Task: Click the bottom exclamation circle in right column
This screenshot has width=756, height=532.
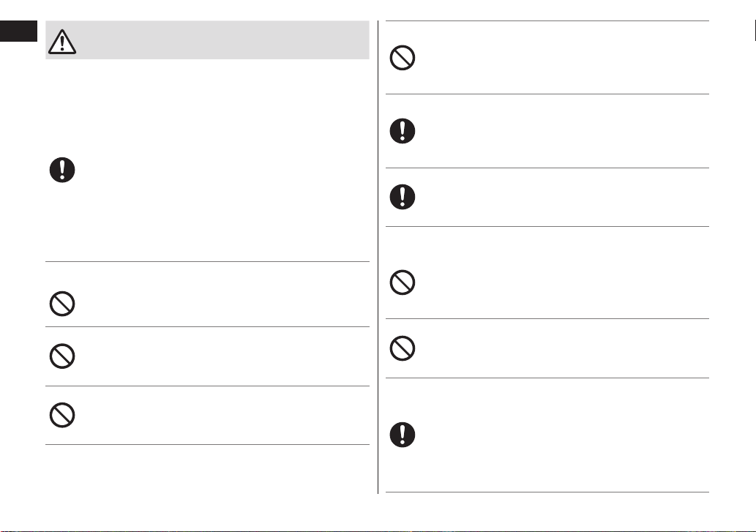Action: point(402,435)
